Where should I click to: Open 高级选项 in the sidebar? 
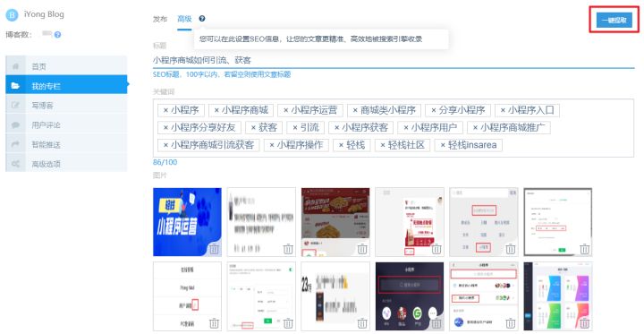tap(66, 164)
